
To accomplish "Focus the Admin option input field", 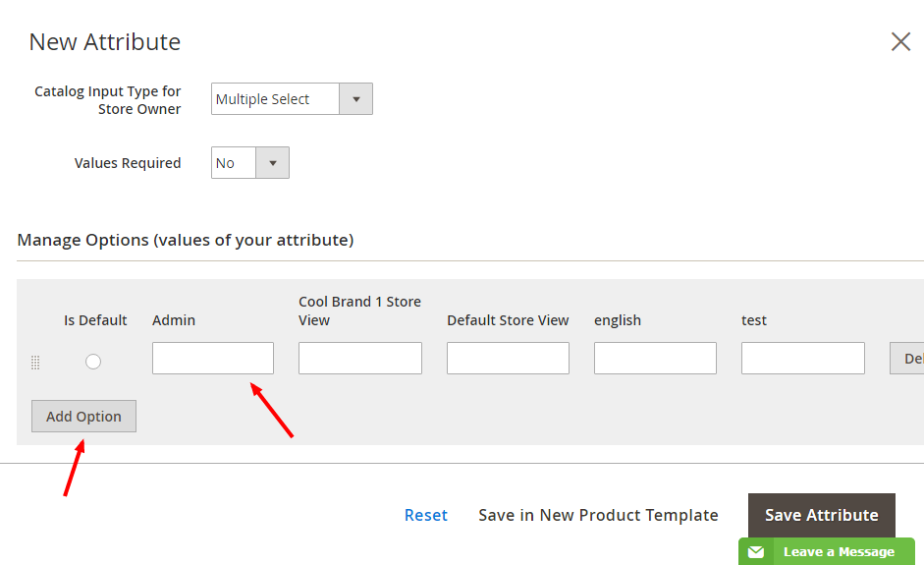I will [213, 359].
